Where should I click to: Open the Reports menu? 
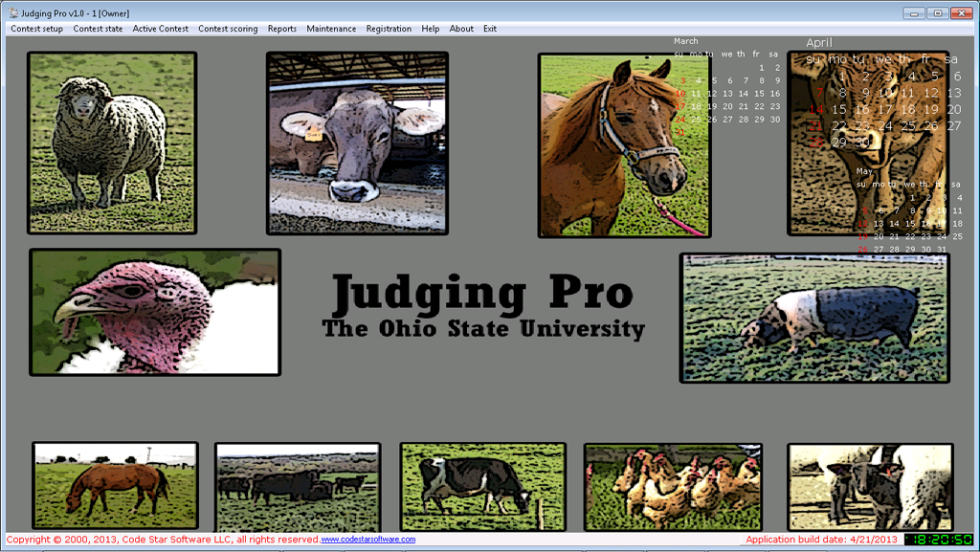tap(281, 29)
